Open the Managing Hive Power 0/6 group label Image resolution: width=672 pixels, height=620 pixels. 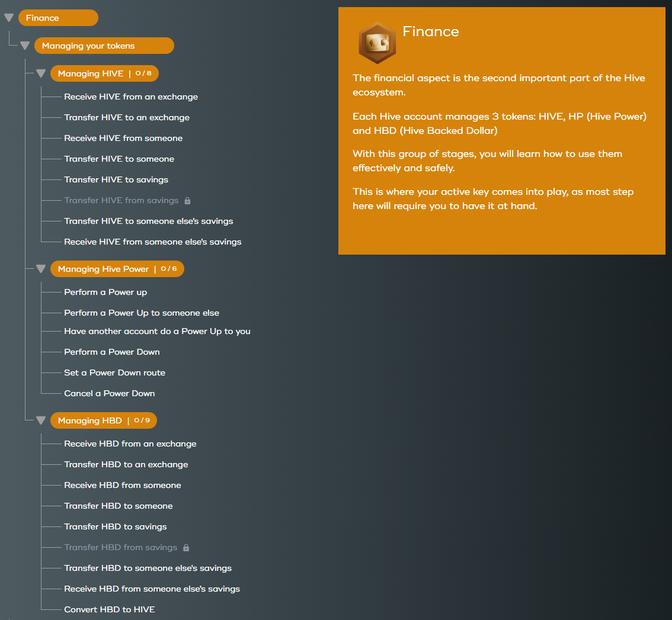click(x=117, y=269)
